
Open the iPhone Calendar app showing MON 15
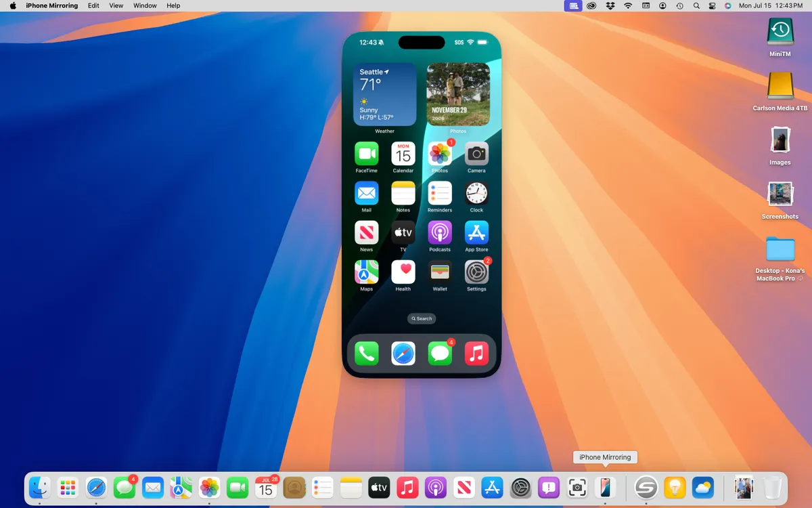[x=403, y=154]
